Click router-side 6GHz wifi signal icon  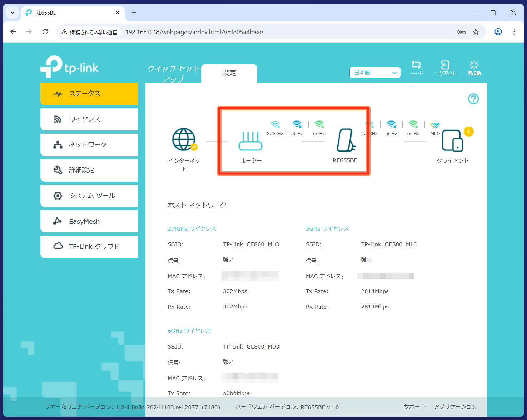[319, 124]
